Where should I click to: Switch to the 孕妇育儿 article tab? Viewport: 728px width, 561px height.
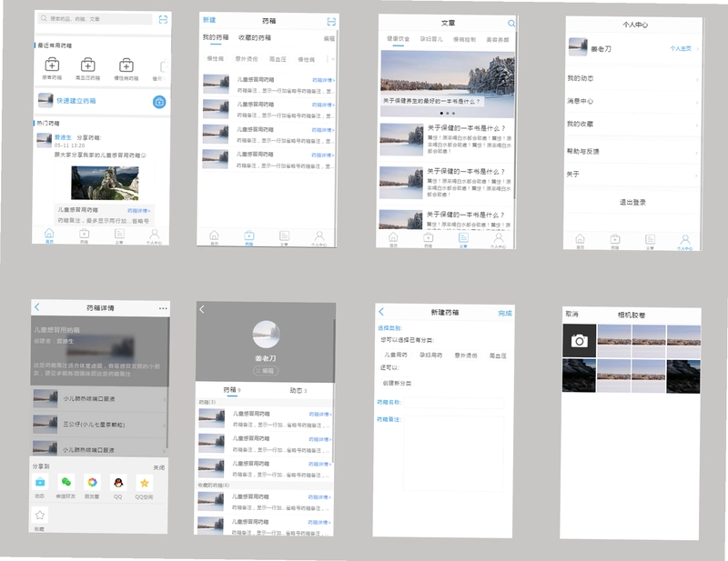coord(431,39)
